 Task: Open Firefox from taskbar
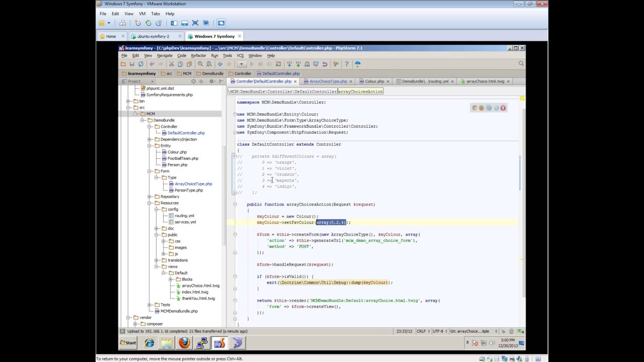click(184, 343)
